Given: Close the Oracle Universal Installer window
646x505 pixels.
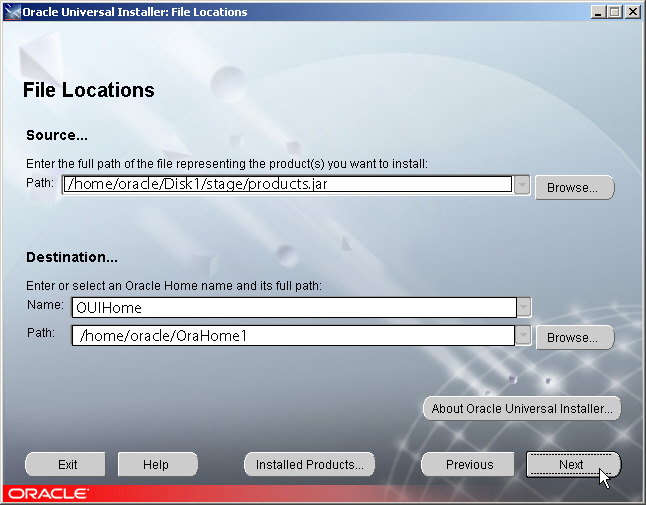Looking at the screenshot, I should click(x=632, y=12).
